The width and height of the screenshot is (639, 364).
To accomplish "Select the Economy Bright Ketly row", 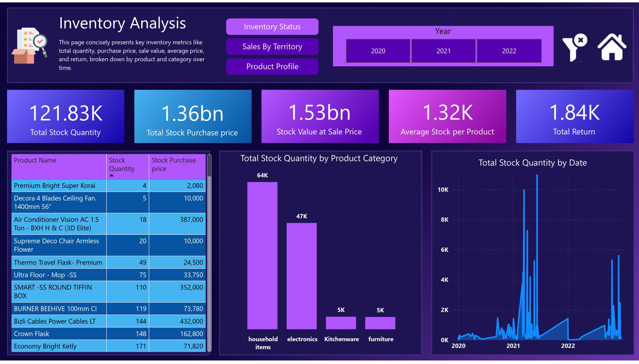I will coord(109,346).
